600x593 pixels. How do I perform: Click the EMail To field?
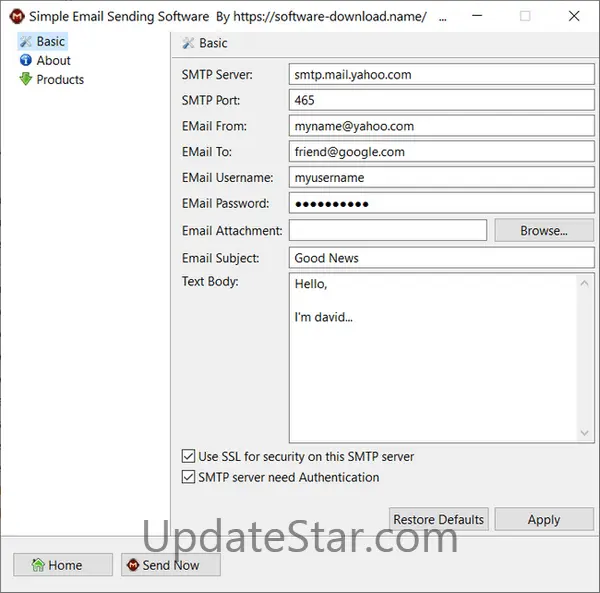pyautogui.click(x=442, y=152)
